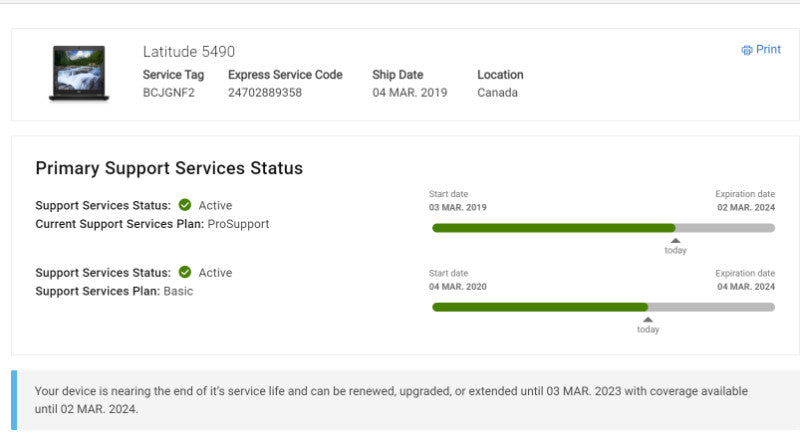The width and height of the screenshot is (800, 441).
Task: Click the today marker under Basic plan bar
Action: (x=648, y=325)
